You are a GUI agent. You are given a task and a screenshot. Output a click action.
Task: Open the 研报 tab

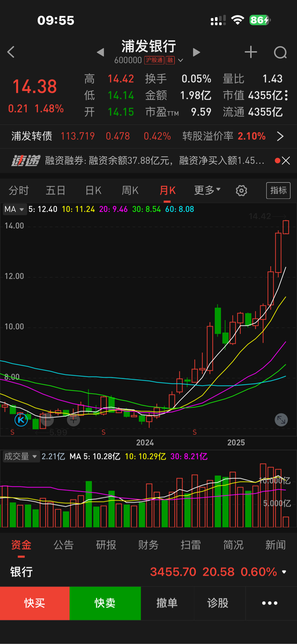tap(106, 545)
